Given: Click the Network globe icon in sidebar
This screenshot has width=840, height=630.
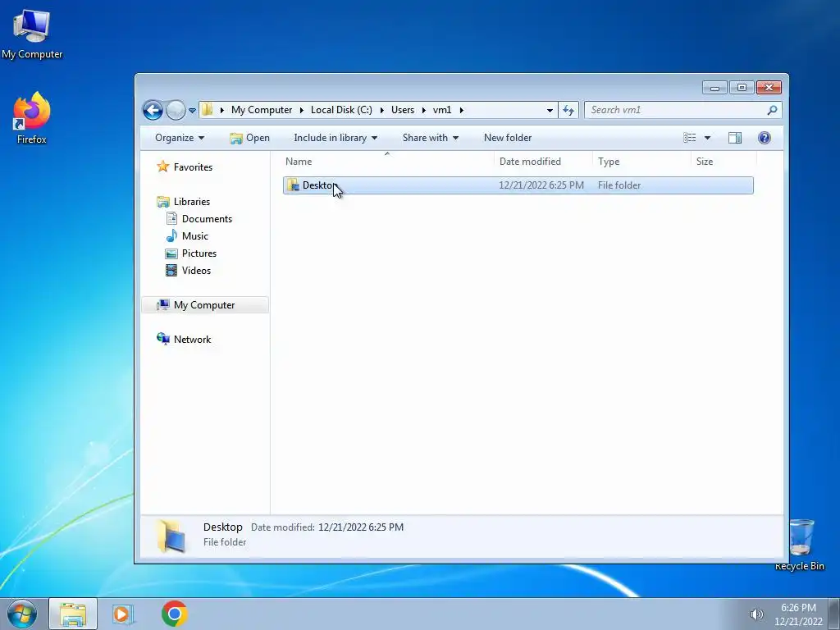Looking at the screenshot, I should [163, 339].
